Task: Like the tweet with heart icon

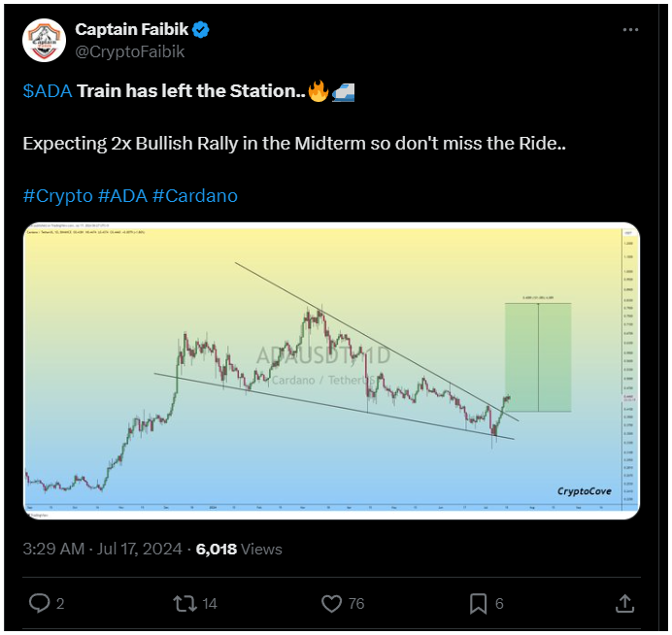Action: point(331,603)
